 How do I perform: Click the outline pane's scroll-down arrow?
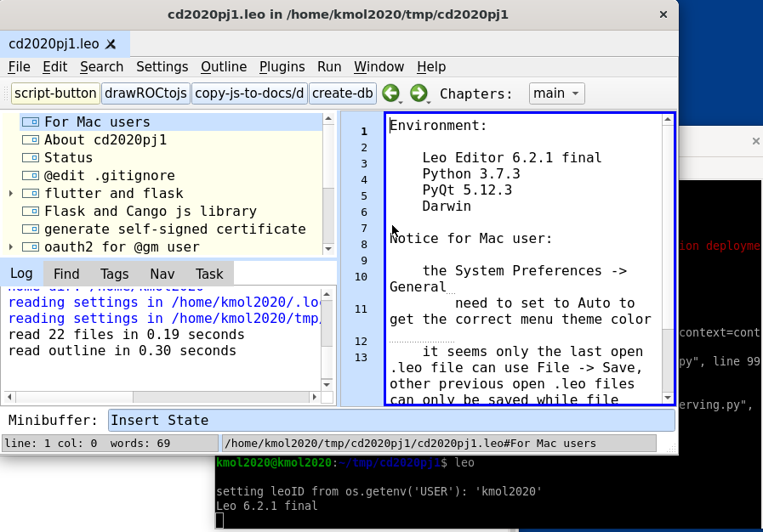pyautogui.click(x=328, y=248)
